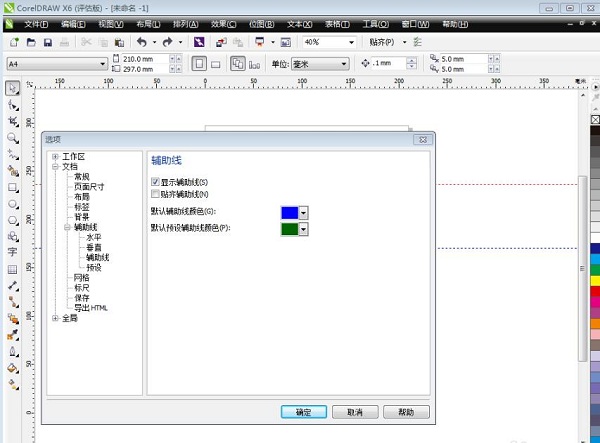Screen dimensions: 600x443
Task: Create a new document icon
Action: coord(15,42)
